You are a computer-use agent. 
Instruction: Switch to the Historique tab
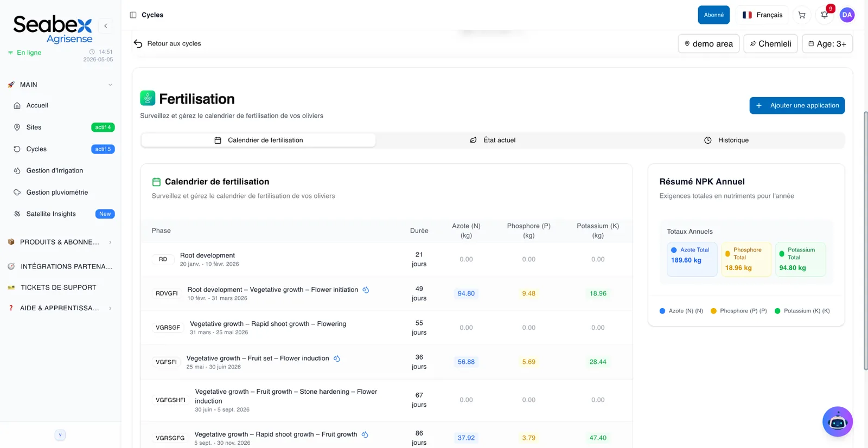[726, 140]
